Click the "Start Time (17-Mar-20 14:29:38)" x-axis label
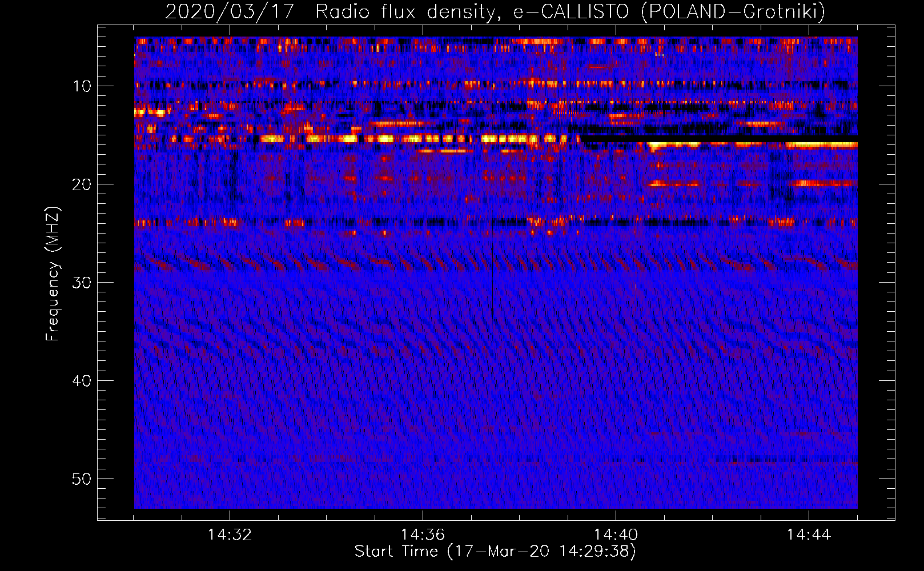Image resolution: width=924 pixels, height=571 pixels. tap(495, 552)
